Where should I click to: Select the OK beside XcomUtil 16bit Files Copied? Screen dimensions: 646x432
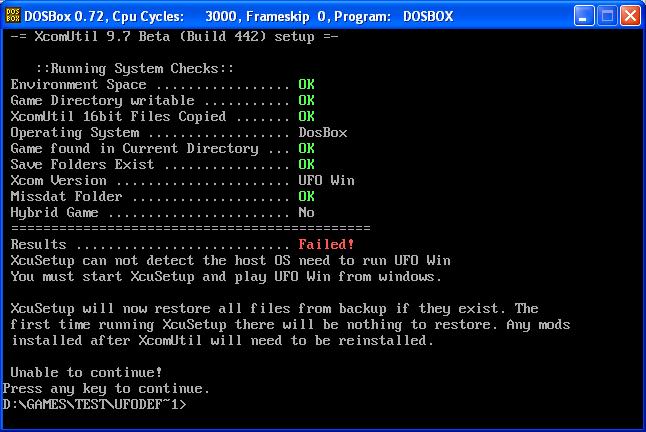306,117
